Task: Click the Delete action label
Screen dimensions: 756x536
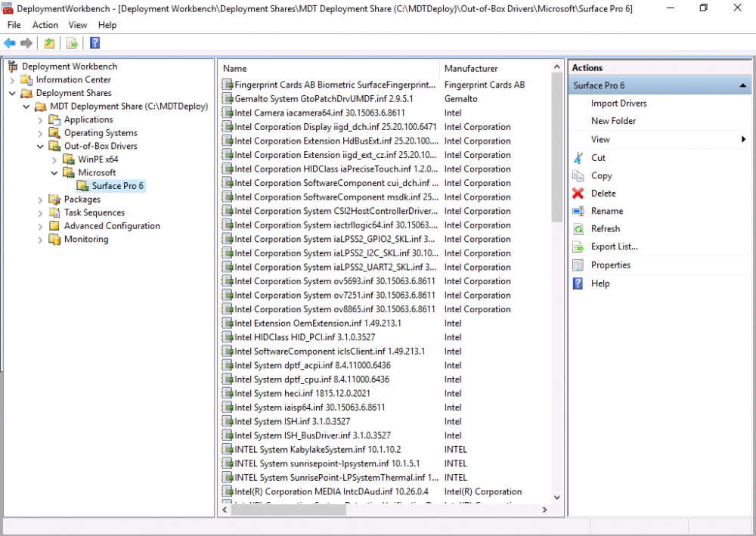Action: click(603, 194)
